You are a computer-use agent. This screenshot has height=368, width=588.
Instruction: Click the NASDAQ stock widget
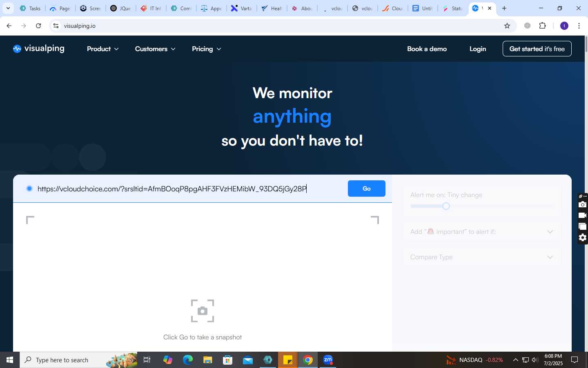[x=474, y=360]
